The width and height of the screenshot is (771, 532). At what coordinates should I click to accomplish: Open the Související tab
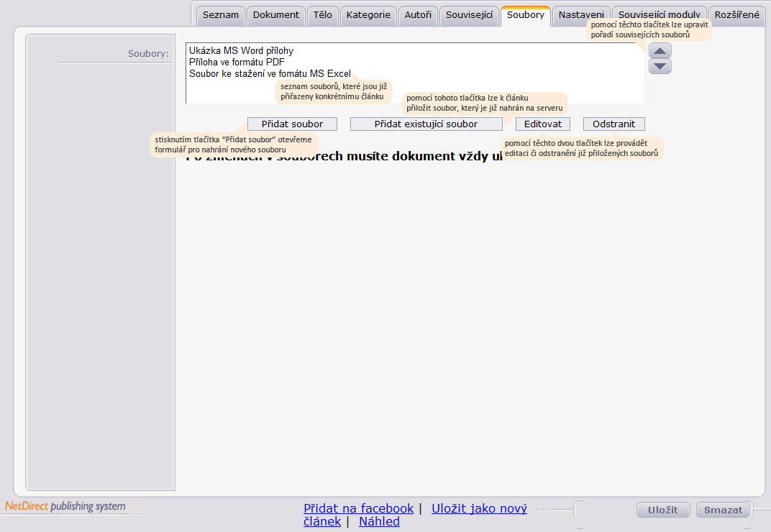[x=469, y=15]
